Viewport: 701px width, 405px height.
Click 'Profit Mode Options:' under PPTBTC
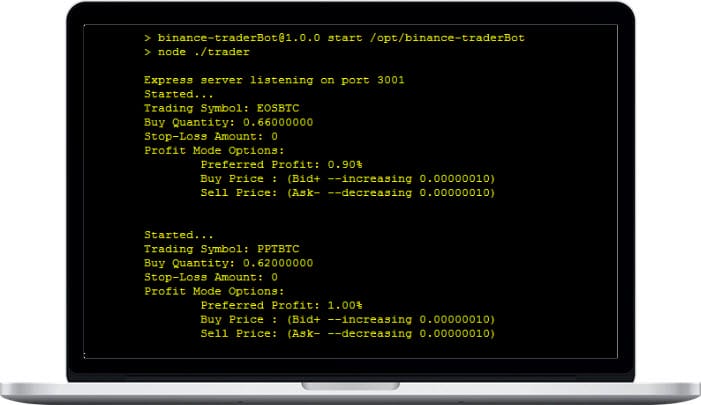point(214,291)
